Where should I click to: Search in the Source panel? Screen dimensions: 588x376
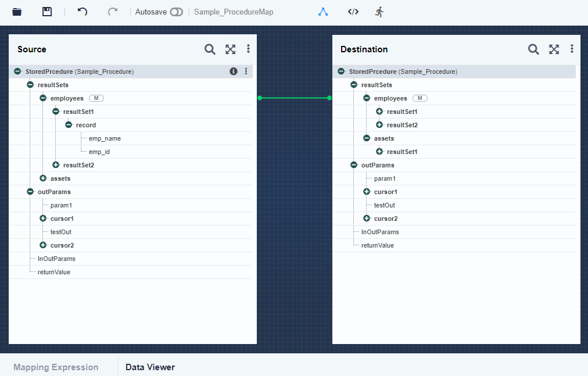(x=210, y=49)
